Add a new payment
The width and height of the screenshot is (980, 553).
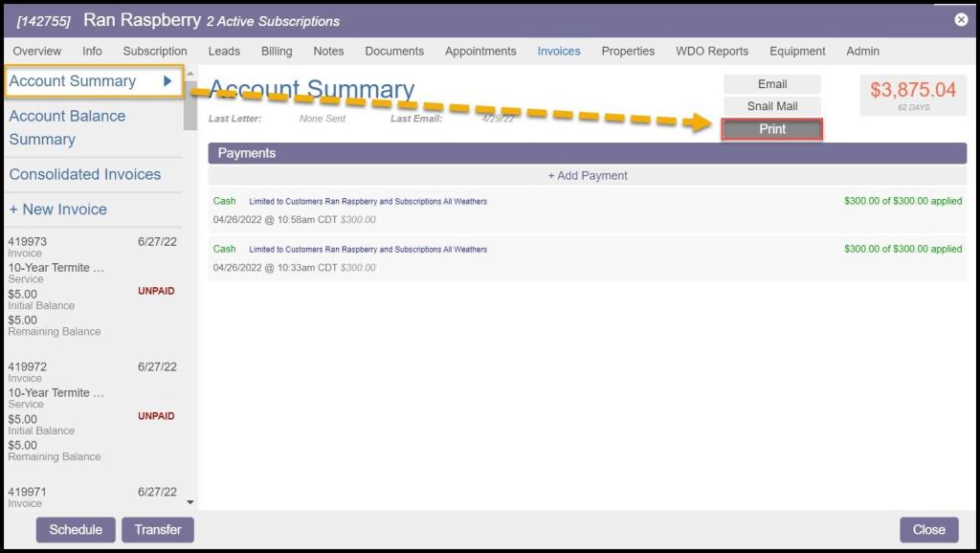tap(588, 175)
